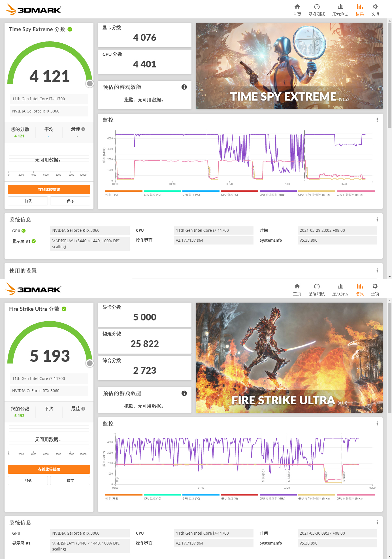The height and width of the screenshot is (559, 392).
Task: Click scroll-up arrow in Fire Strike Ultra window
Action: pyautogui.click(x=390, y=300)
